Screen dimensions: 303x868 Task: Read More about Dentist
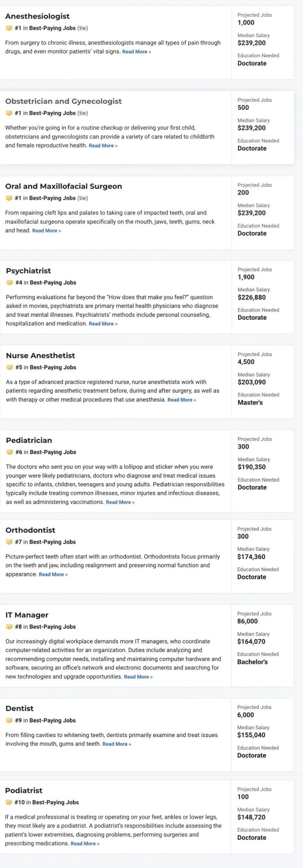(x=116, y=744)
